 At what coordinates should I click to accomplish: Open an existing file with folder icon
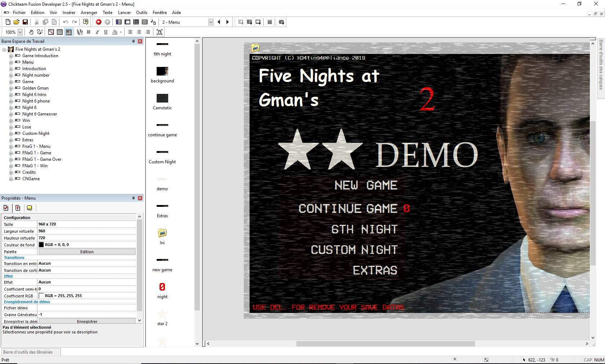(17, 22)
